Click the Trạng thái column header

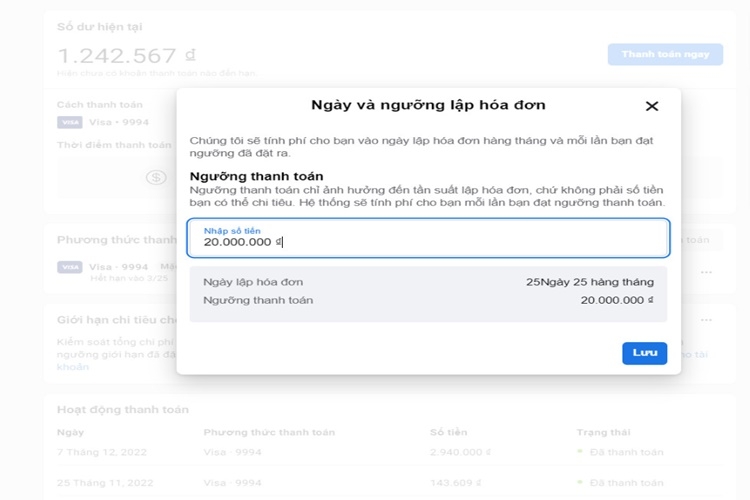click(x=604, y=432)
